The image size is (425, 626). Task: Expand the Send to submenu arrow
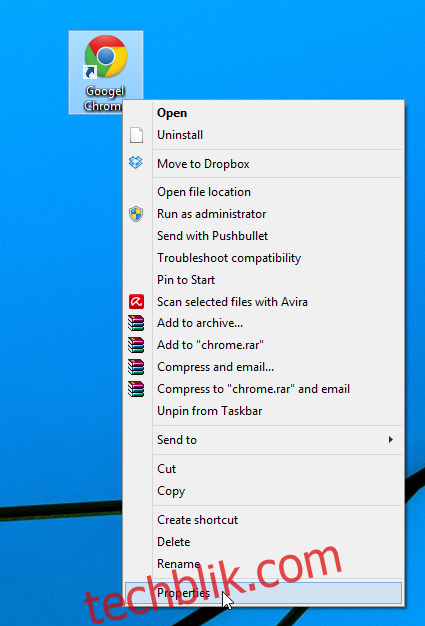391,440
